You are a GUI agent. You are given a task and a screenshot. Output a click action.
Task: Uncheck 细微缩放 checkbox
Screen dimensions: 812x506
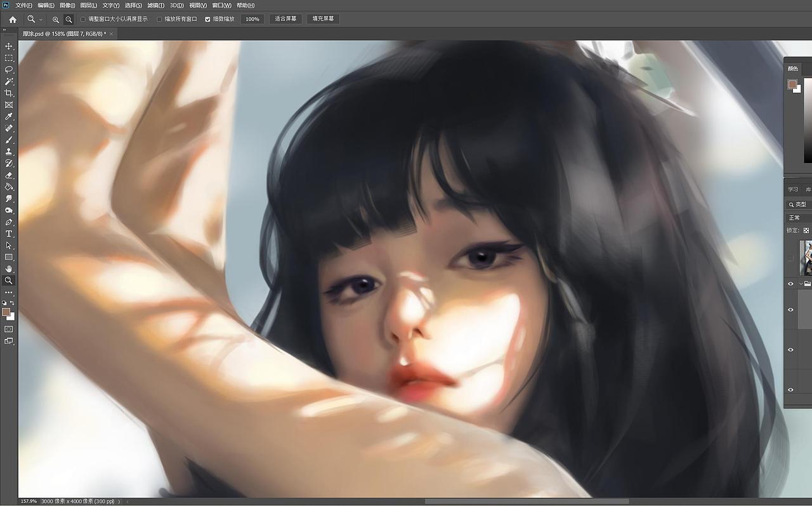pos(207,19)
